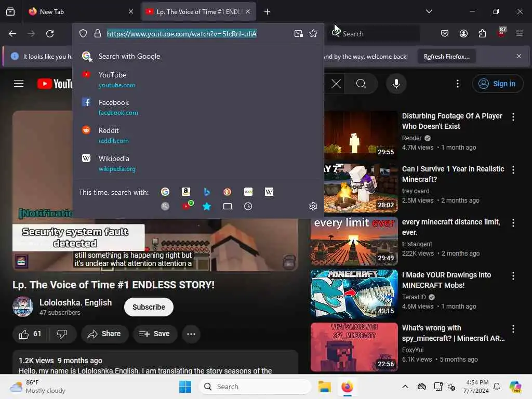The width and height of the screenshot is (532, 399).
Task: Search with Bing one-off icon
Action: tap(207, 192)
